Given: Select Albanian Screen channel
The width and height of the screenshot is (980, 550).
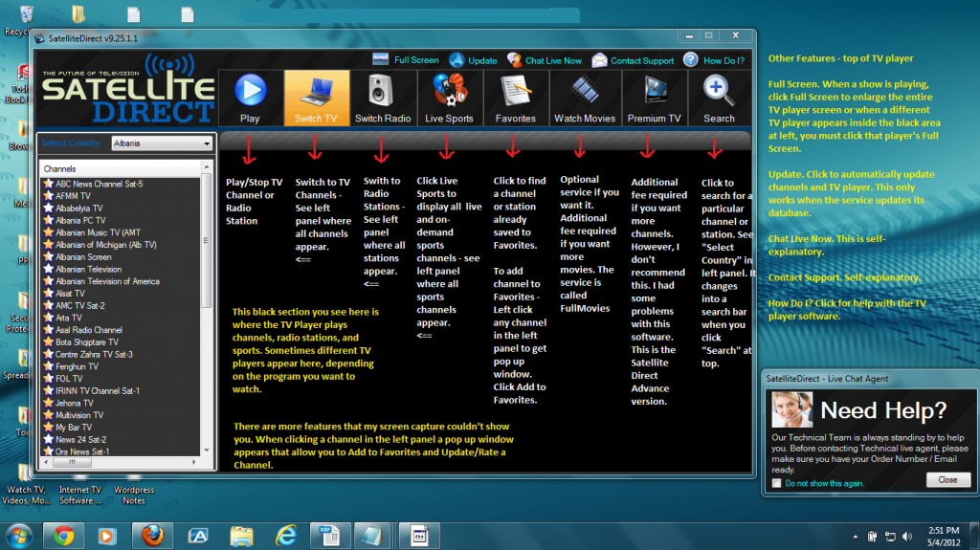Looking at the screenshot, I should click(x=83, y=257).
